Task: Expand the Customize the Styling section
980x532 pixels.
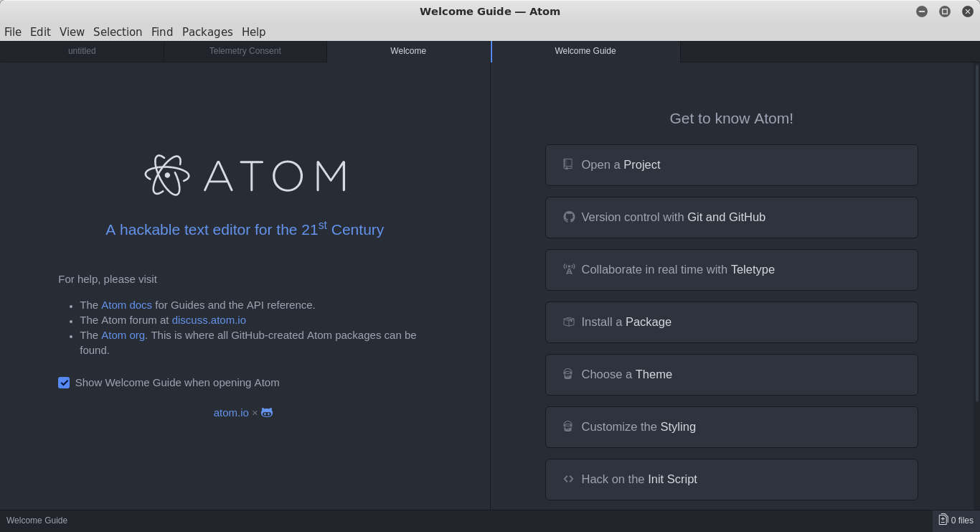Action: [731, 427]
